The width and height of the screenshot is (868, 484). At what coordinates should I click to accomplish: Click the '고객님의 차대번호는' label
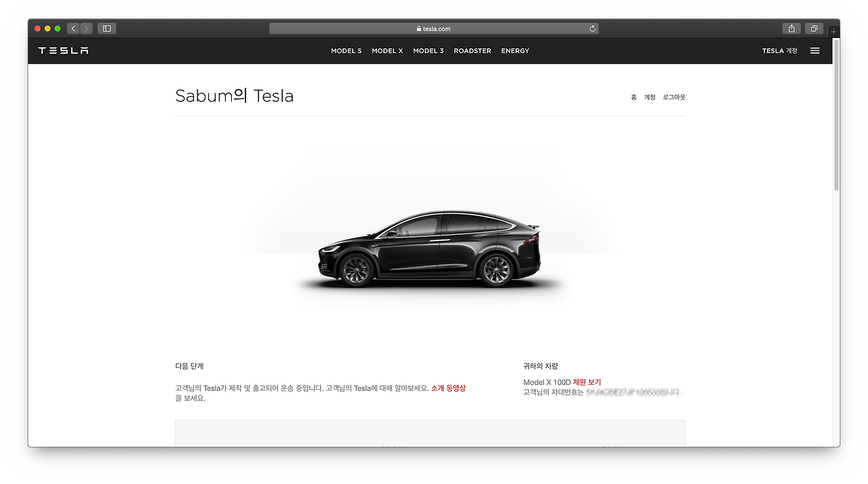coord(553,392)
